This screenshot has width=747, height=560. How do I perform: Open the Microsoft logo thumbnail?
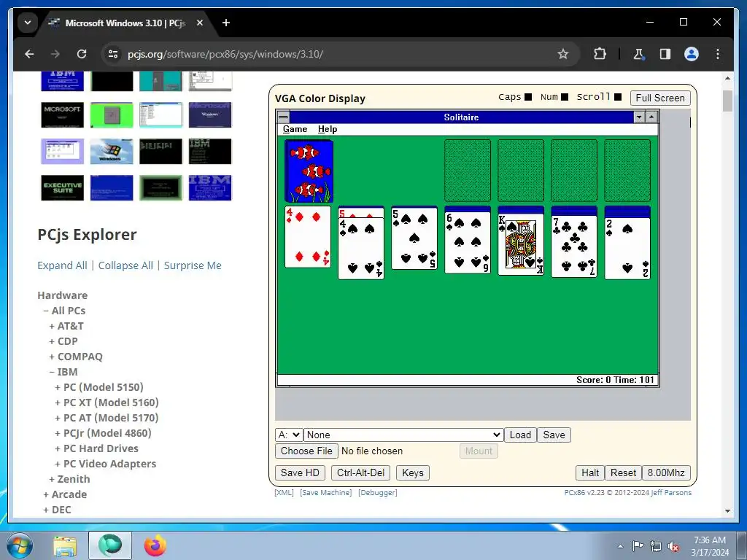[x=63, y=114]
